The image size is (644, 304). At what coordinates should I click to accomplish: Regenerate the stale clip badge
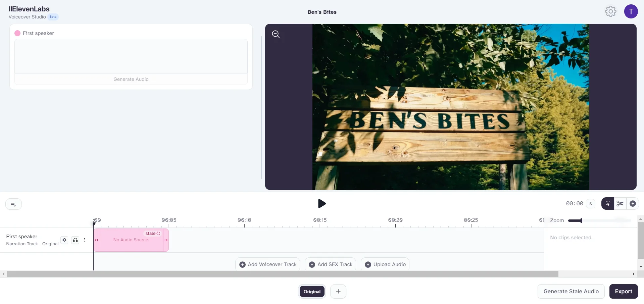pyautogui.click(x=153, y=234)
